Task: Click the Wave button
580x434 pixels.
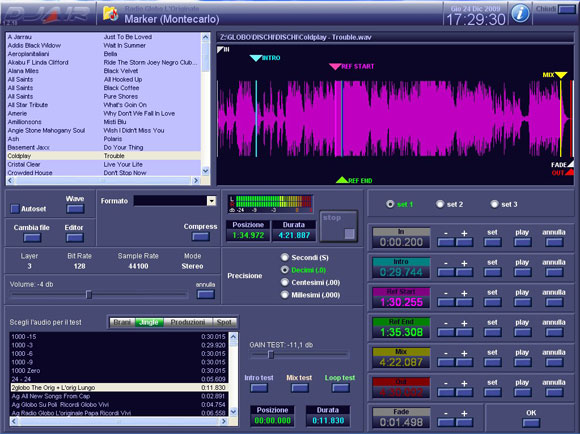Action: pyautogui.click(x=75, y=209)
